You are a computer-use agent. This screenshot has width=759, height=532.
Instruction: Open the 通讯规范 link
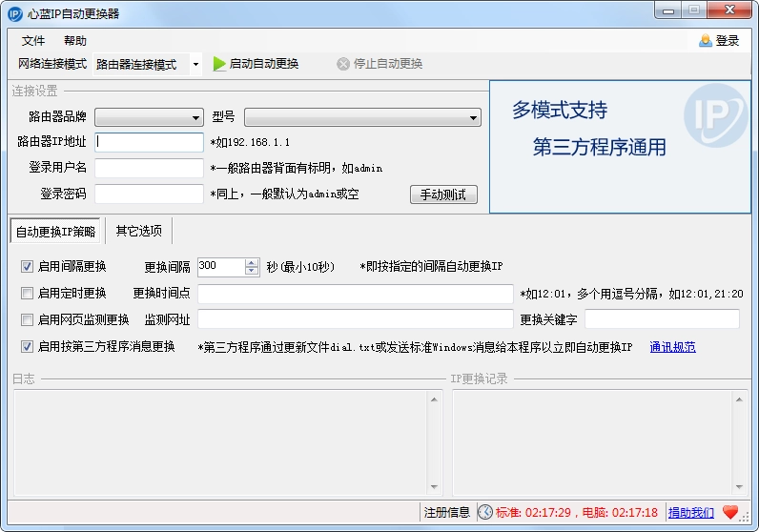(672, 347)
